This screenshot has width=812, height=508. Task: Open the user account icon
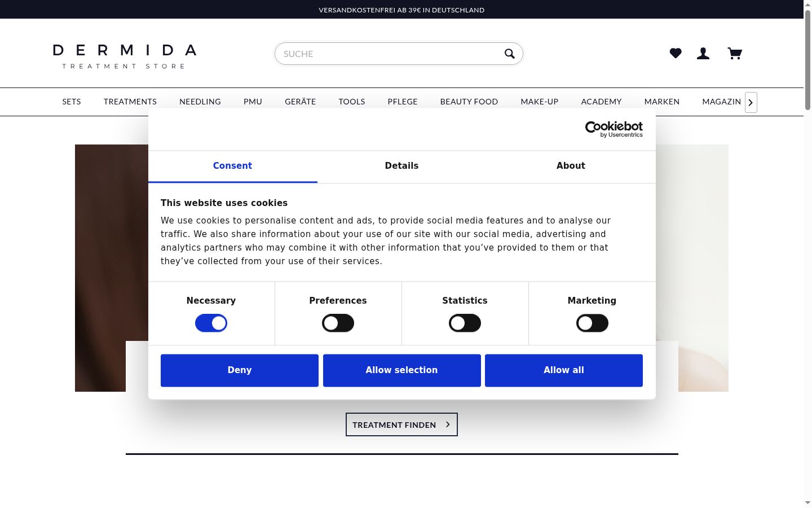pyautogui.click(x=703, y=54)
